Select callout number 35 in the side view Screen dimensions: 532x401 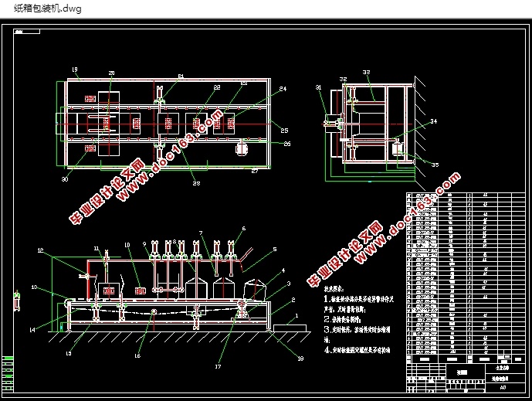point(435,165)
